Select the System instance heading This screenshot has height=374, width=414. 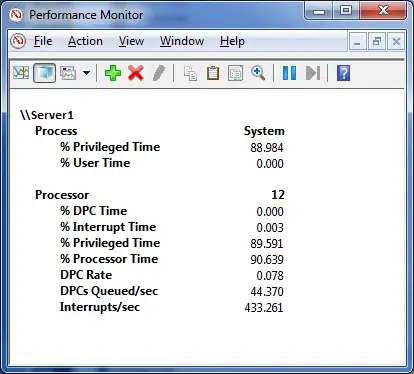(x=264, y=131)
